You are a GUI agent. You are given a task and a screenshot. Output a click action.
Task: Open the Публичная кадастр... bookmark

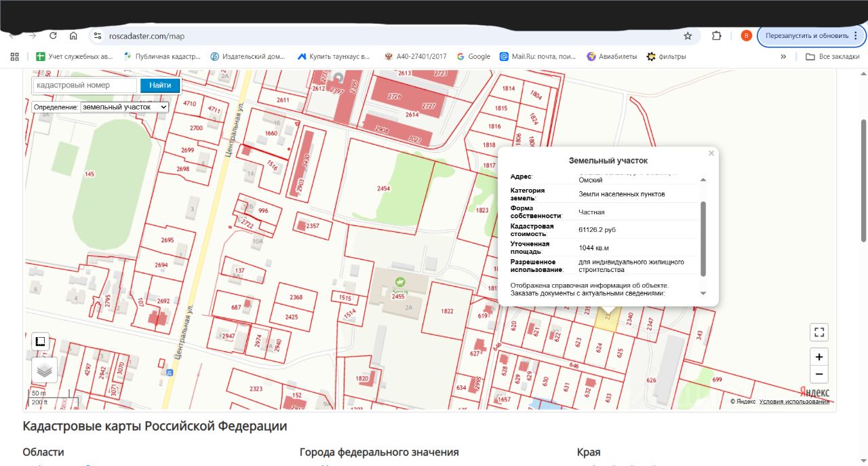point(162,56)
